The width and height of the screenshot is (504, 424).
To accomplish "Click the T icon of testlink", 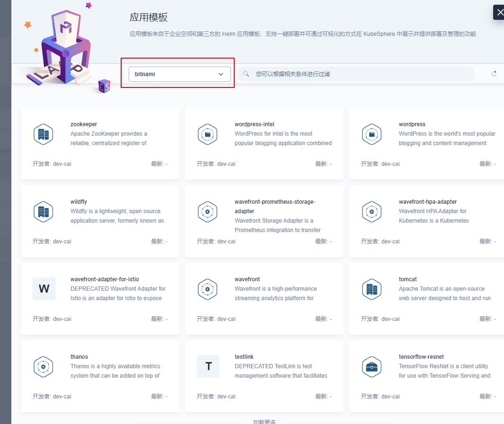I will pos(208,366).
